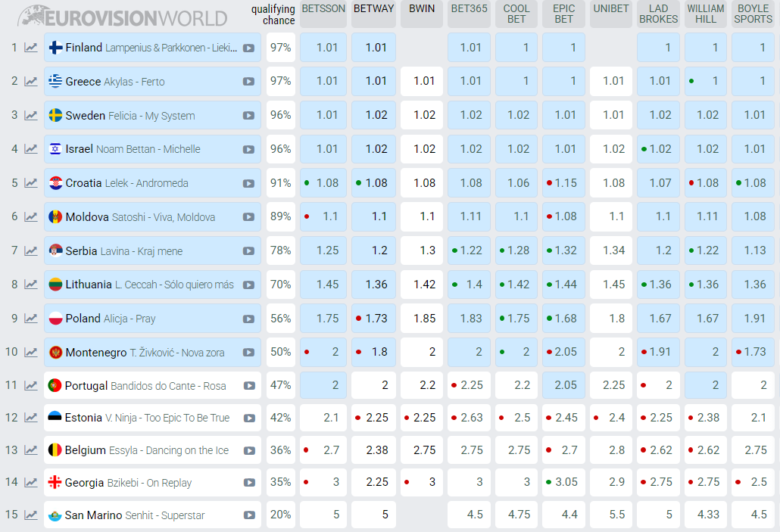Open the chart icon for Israel

click(x=31, y=149)
